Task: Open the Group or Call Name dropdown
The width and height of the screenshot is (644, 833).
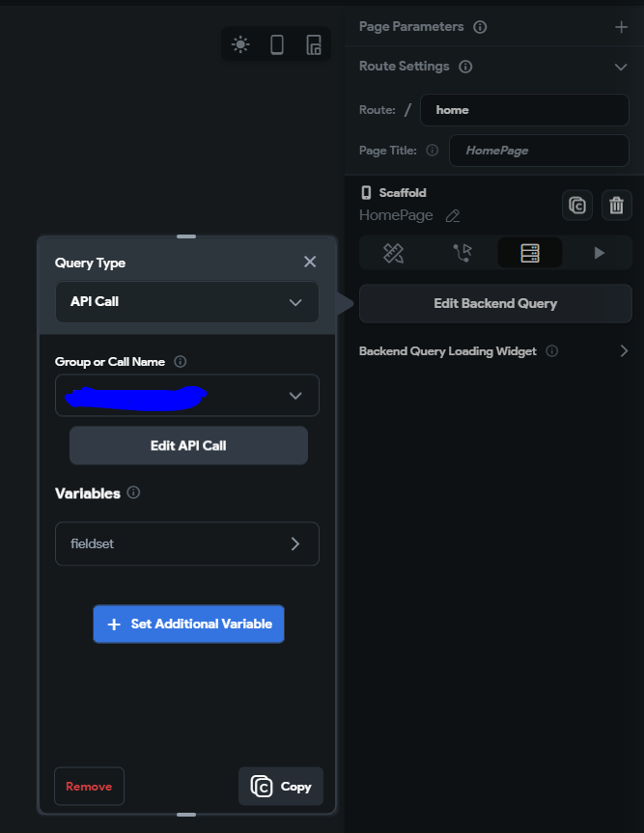Action: click(x=186, y=396)
